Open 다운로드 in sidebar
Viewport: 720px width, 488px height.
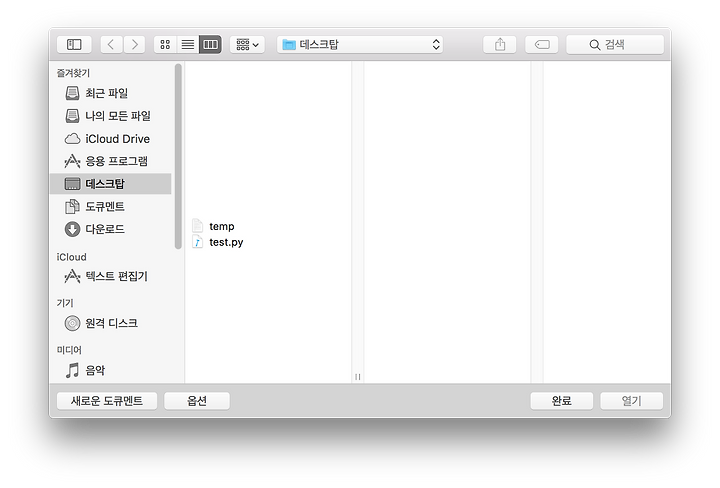pyautogui.click(x=111, y=229)
